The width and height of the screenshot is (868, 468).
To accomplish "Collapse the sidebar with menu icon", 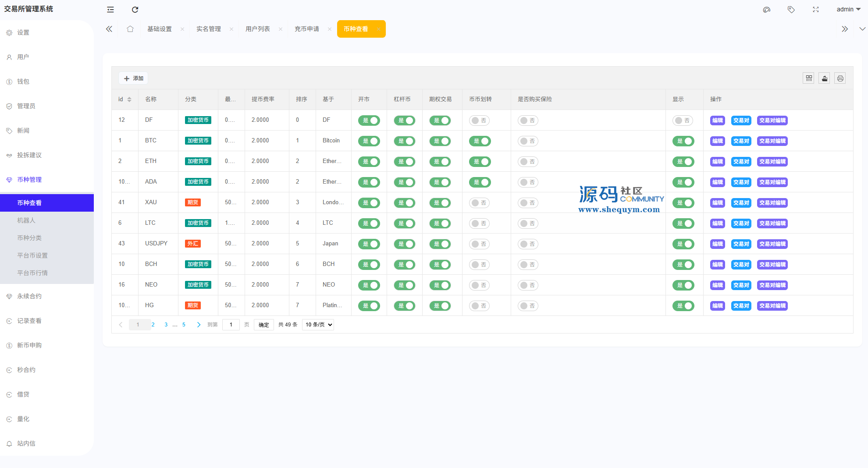I will point(110,10).
